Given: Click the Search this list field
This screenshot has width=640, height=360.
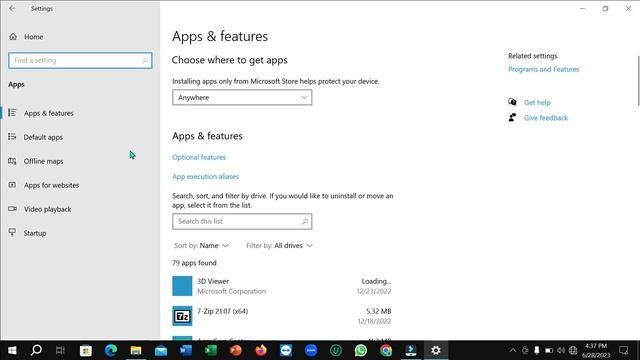Looking at the screenshot, I should coord(242,221).
